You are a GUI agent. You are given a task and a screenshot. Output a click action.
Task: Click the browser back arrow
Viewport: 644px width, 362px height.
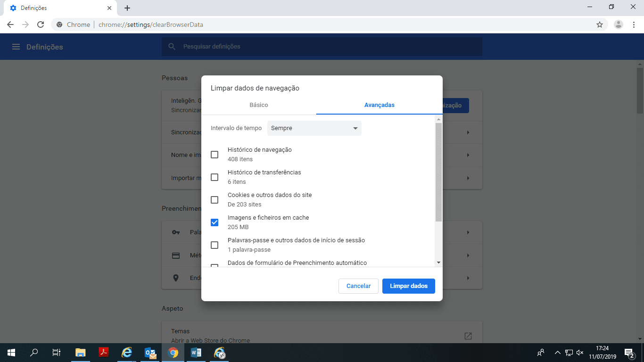point(10,25)
